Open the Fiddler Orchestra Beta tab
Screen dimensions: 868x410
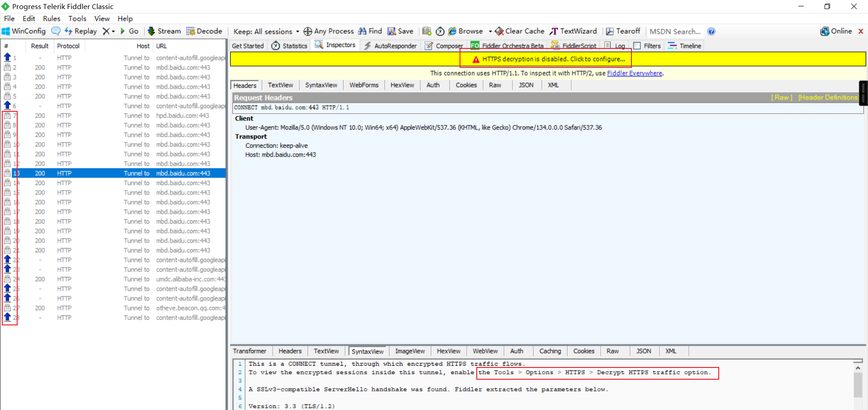[x=507, y=46]
